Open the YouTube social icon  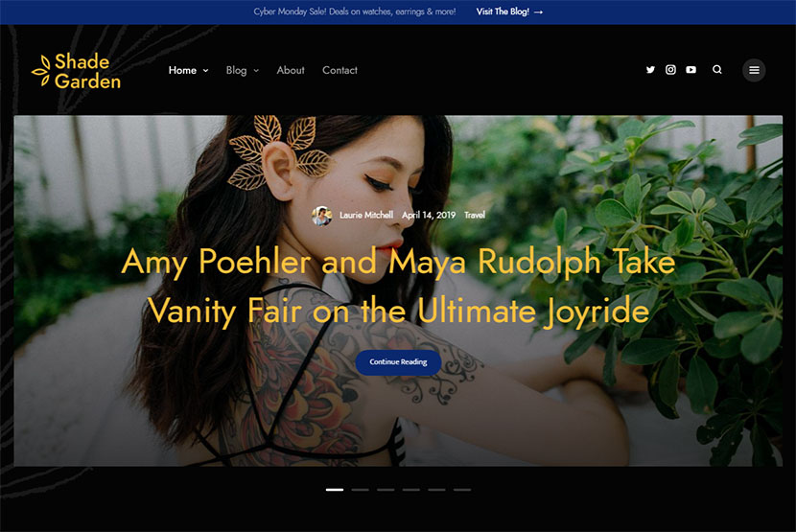[691, 70]
